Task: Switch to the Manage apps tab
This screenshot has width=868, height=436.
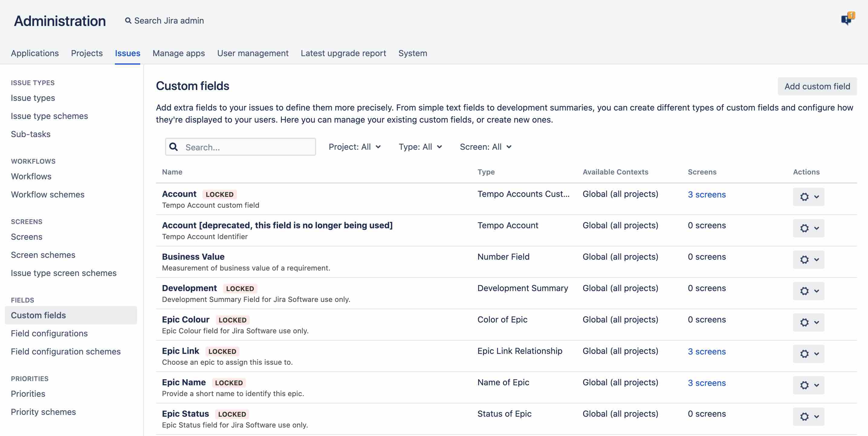Action: (179, 53)
